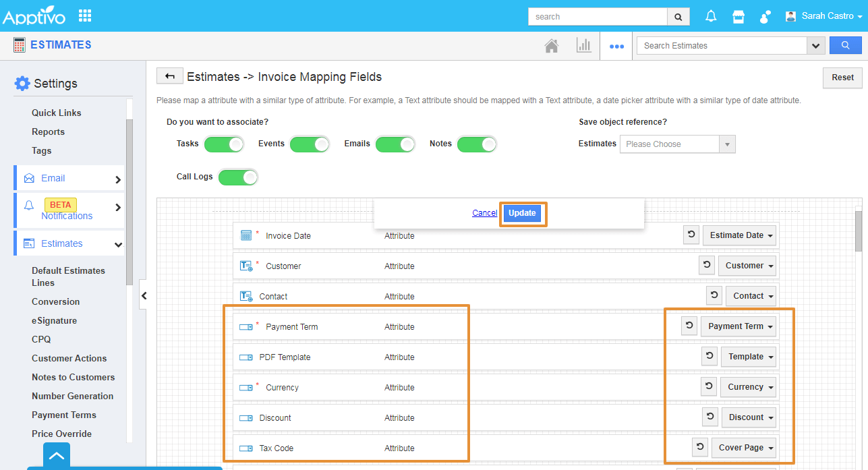Click the back arrow beside page title

coord(170,76)
